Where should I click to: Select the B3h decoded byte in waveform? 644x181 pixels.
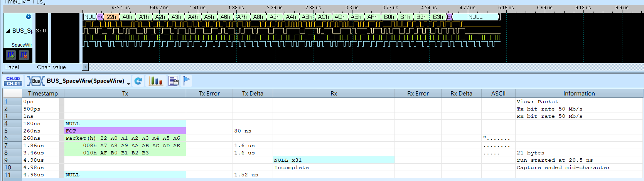coord(438,17)
